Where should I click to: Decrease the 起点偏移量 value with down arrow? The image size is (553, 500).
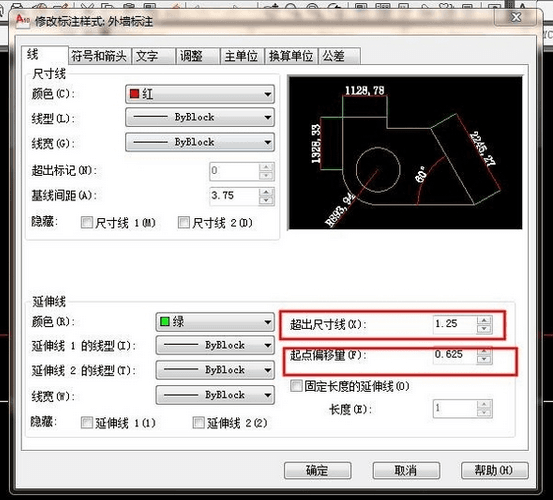[x=484, y=360]
